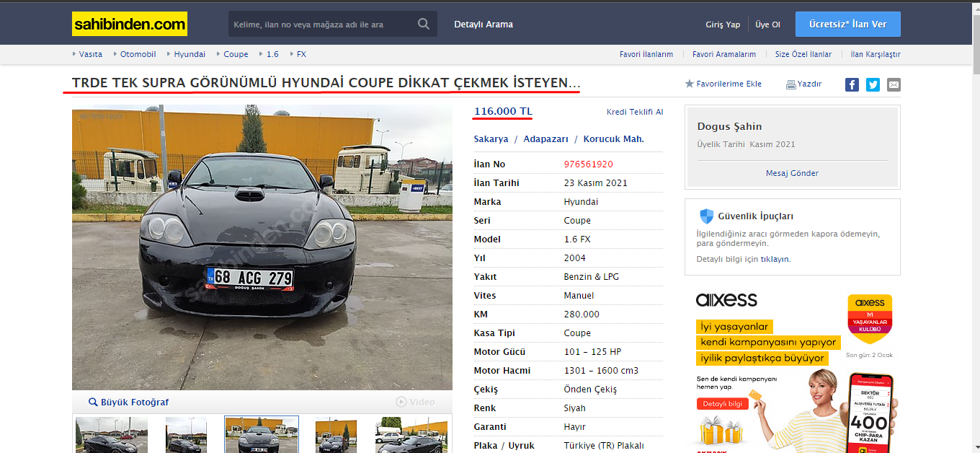This screenshot has height=453, width=980.
Task: Select fourth photo thumbnail
Action: (x=336, y=435)
